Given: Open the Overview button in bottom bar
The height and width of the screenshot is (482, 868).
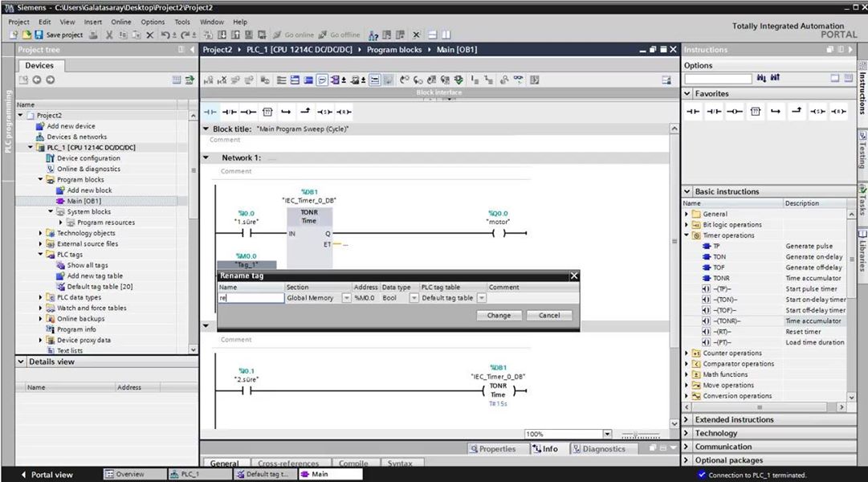Looking at the screenshot, I should (x=134, y=474).
